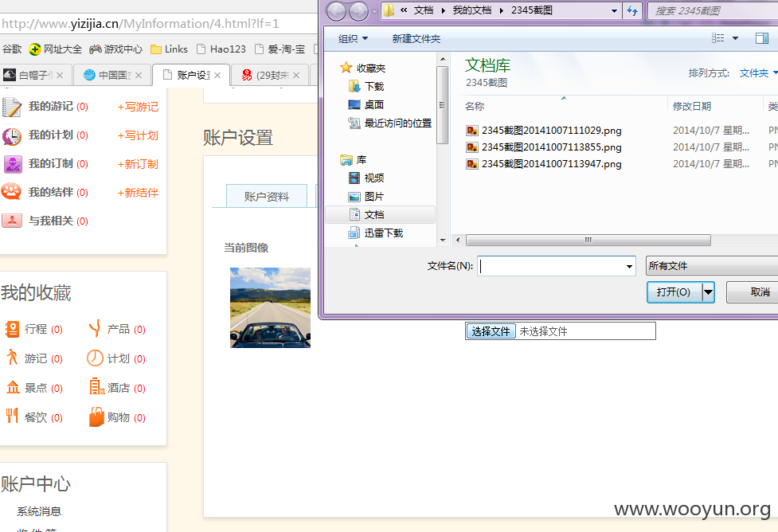
Task: Click the refresh icon beside address path
Action: (x=632, y=10)
